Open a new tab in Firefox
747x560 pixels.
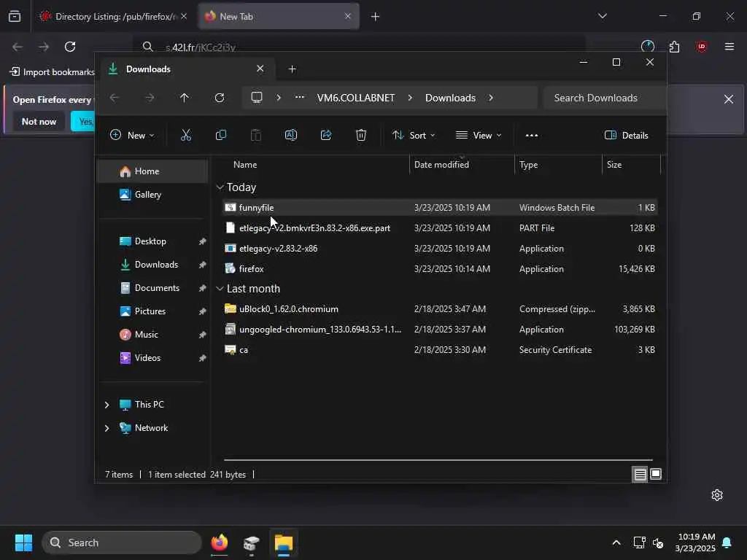376,17
